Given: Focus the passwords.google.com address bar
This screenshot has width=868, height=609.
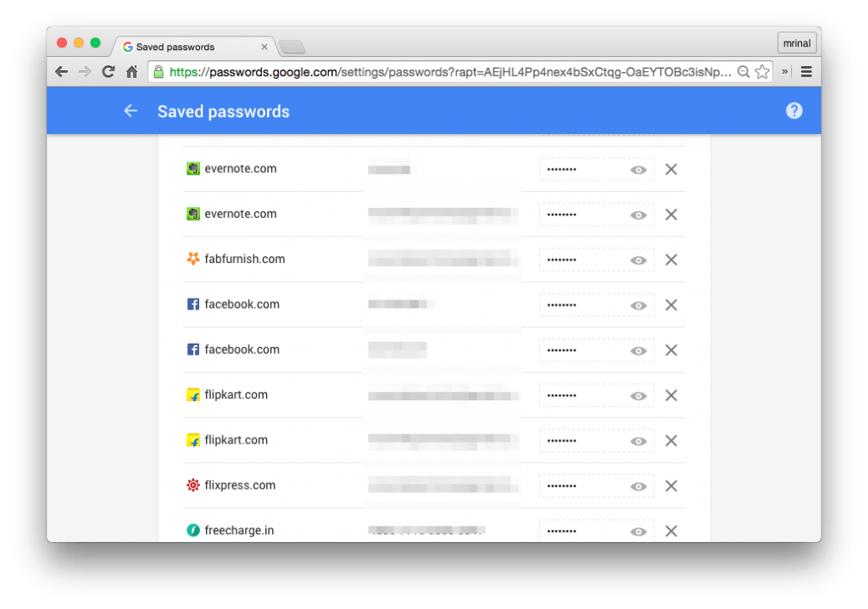Looking at the screenshot, I should pos(449,72).
